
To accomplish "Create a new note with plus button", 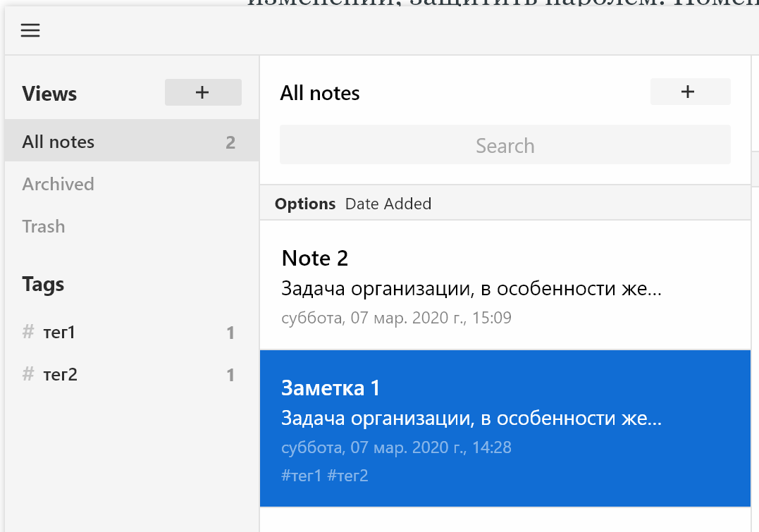I will (x=690, y=92).
